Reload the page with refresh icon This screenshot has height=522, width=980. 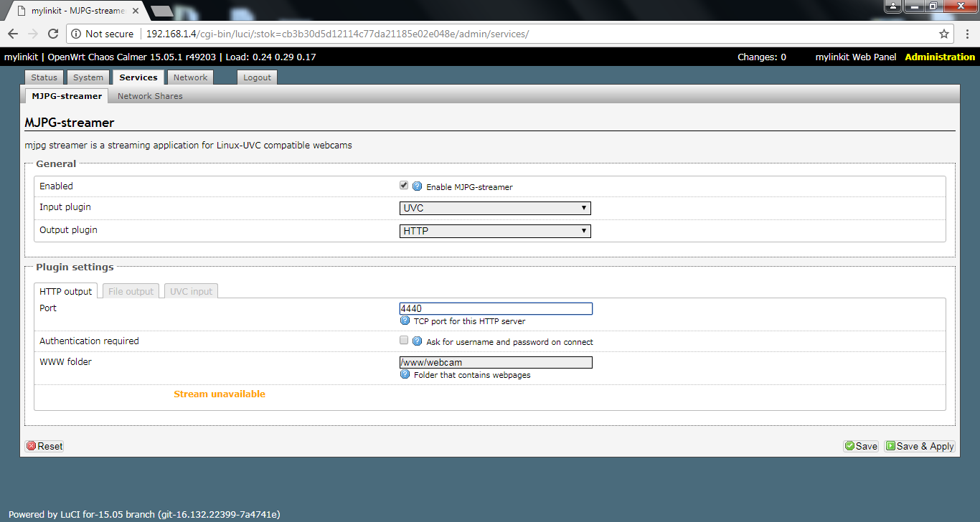(52, 34)
